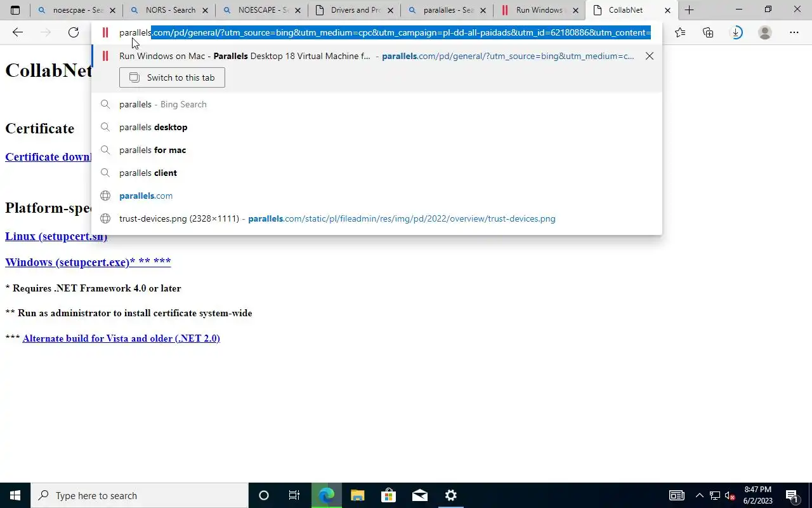Switch to the Drivers and Pro tab
Viewport: 812px width, 508px height.
(354, 10)
